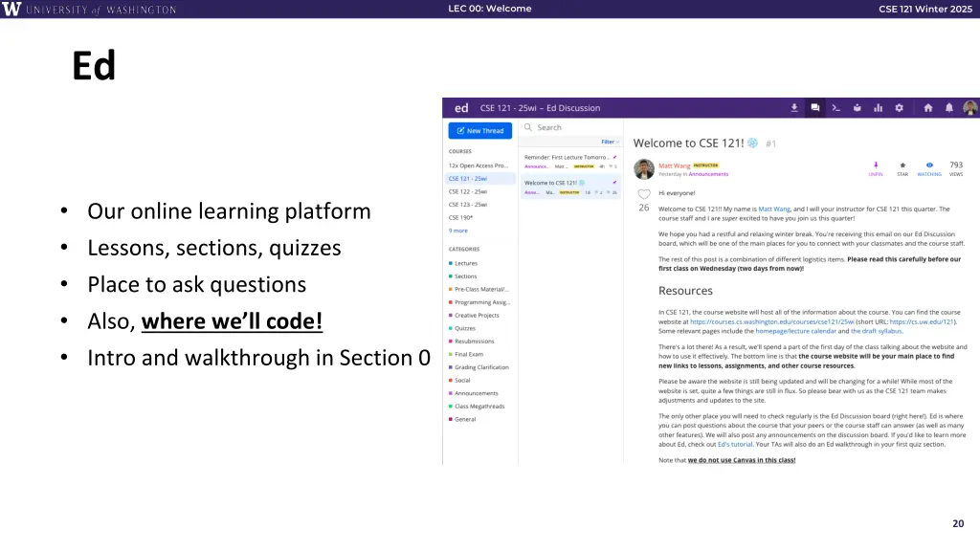980x551 pixels.
Task: Click the Search threads field
Action: click(x=570, y=127)
